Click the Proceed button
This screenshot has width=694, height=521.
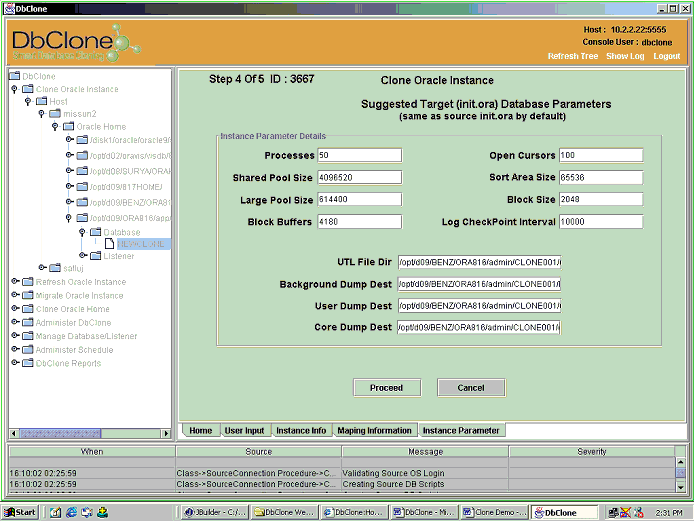coord(386,388)
